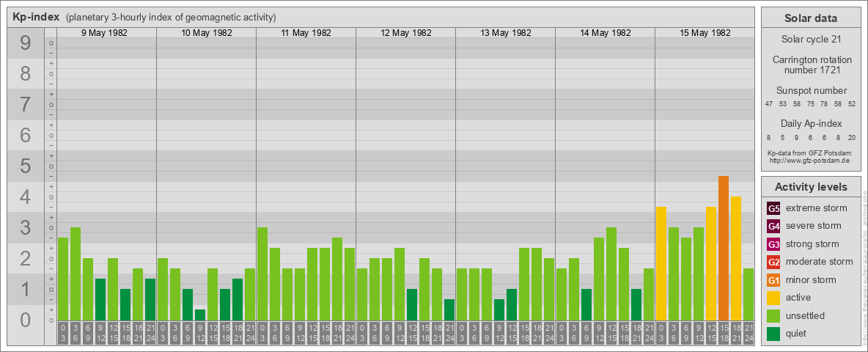Screen dimensions: 868x352
Task: Click the Ap-index value 5
Action: click(x=783, y=137)
